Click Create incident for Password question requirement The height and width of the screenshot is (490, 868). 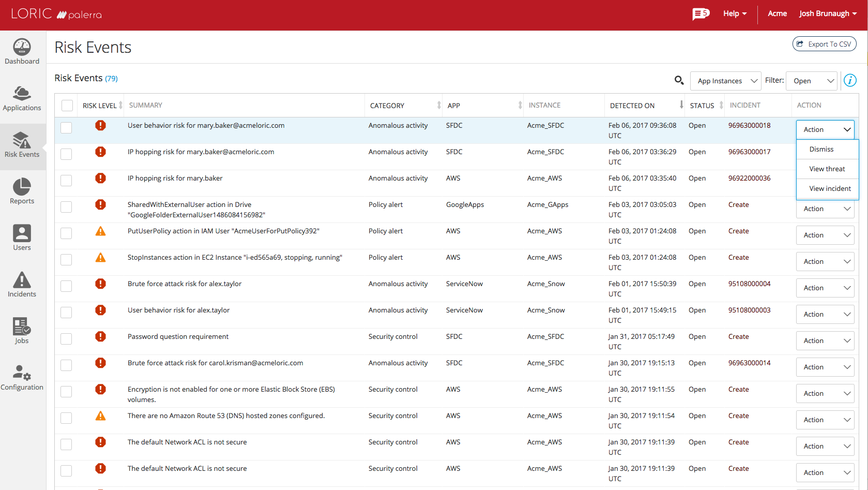tap(738, 336)
